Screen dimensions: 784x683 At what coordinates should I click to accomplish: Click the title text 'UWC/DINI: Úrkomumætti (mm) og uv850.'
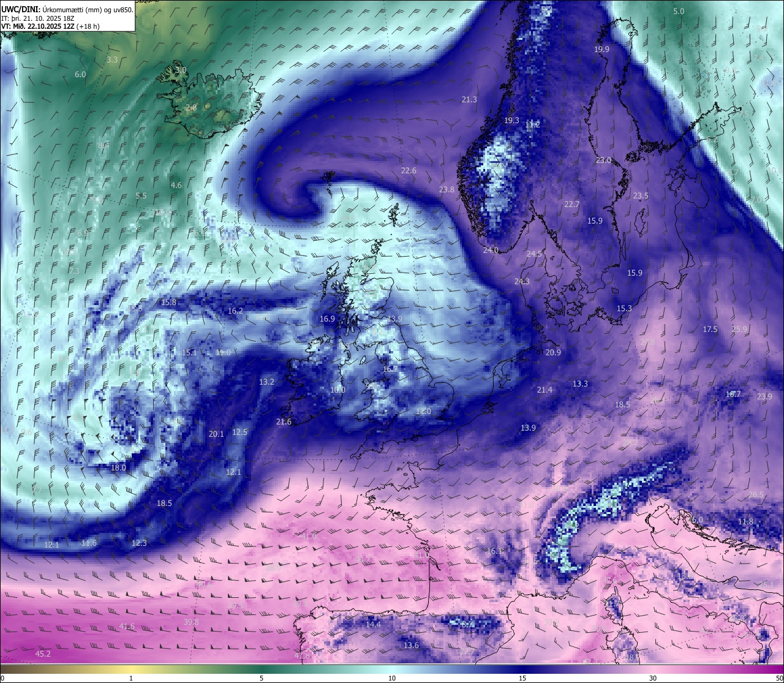[67, 9]
